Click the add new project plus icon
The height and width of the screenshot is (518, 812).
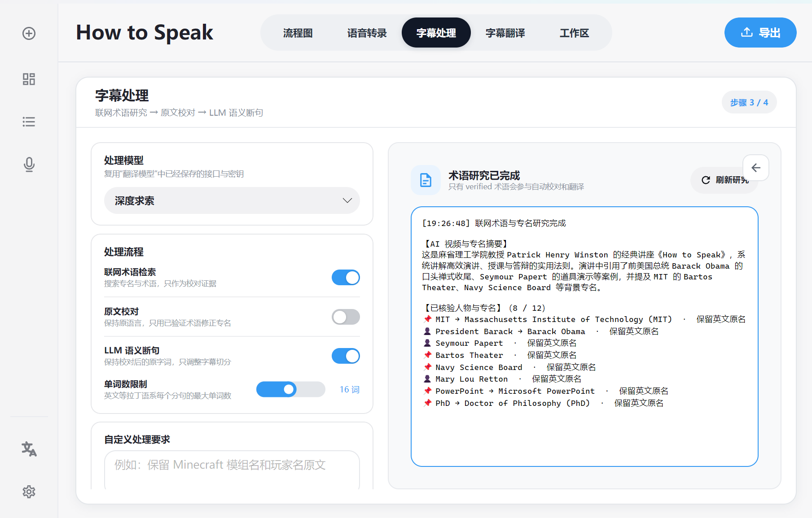click(x=29, y=33)
